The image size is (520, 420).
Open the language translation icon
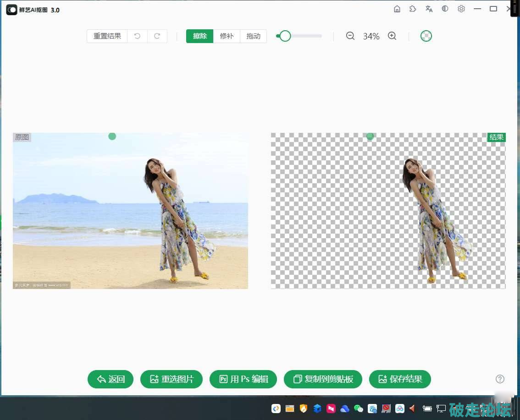pos(429,9)
